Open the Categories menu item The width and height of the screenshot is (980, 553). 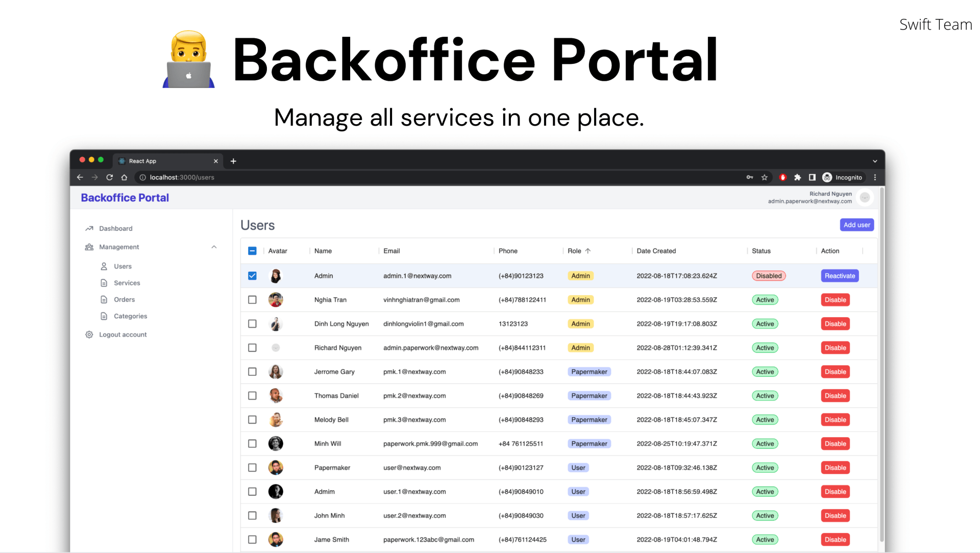tap(131, 316)
